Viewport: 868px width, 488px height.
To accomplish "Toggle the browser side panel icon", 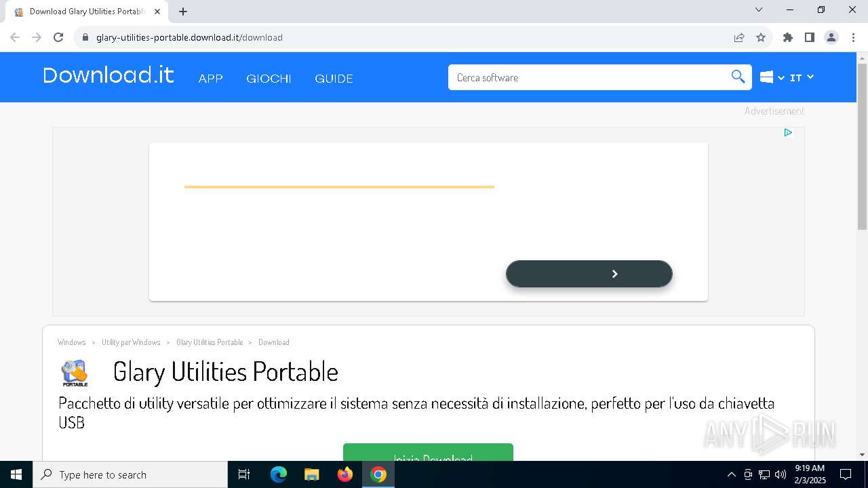I will pos(810,37).
